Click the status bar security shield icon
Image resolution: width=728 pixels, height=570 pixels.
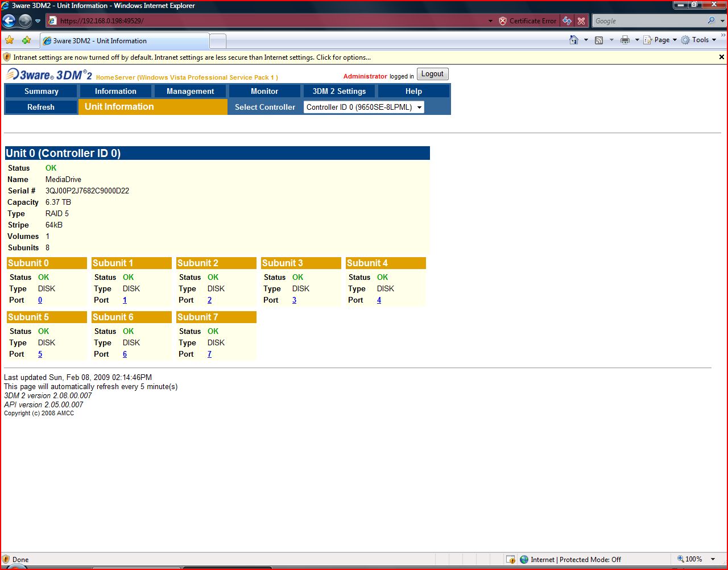click(x=6, y=559)
